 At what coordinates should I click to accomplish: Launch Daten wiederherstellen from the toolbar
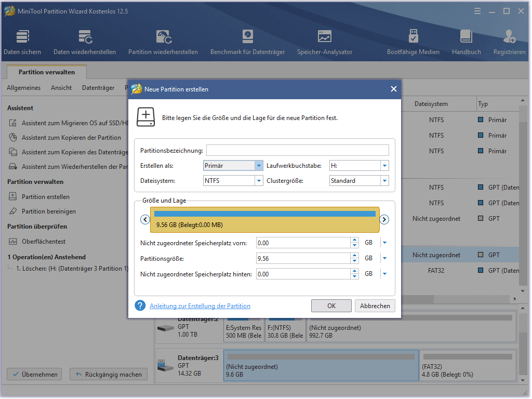click(x=85, y=42)
